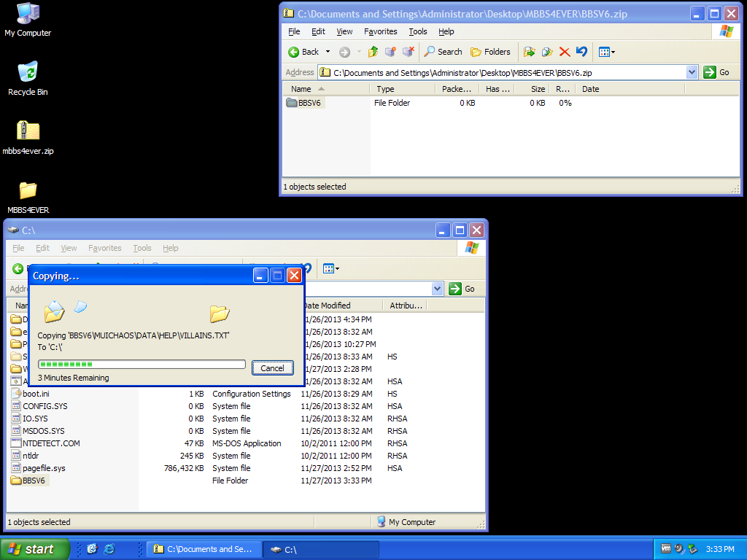This screenshot has width=747, height=560.
Task: Open the Tools menu in zip window
Action: click(418, 31)
